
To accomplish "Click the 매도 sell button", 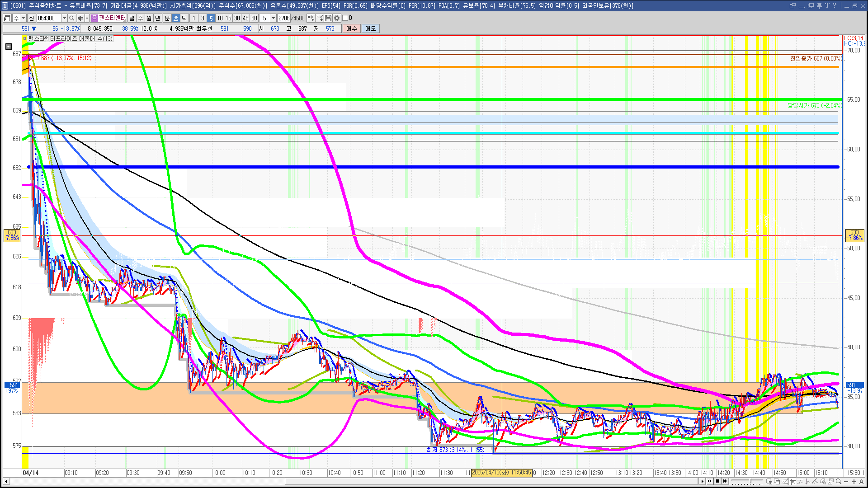I will click(x=370, y=28).
